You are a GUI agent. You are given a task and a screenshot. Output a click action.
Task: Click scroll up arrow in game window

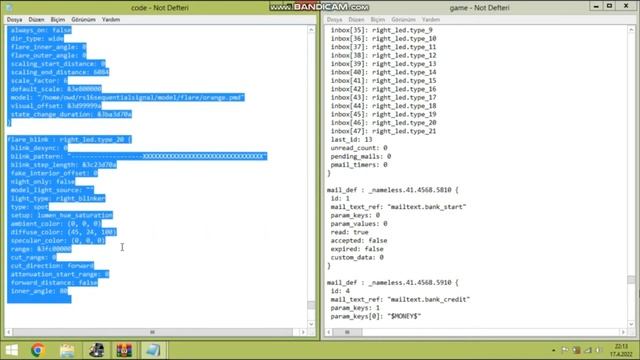click(631, 30)
